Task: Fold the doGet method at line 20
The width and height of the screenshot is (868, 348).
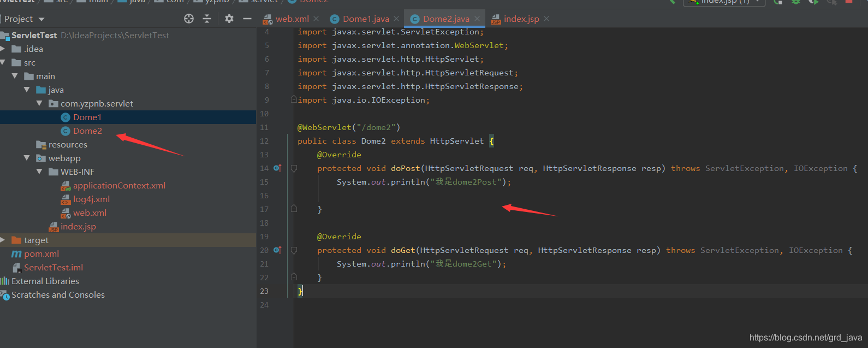Action: point(294,250)
